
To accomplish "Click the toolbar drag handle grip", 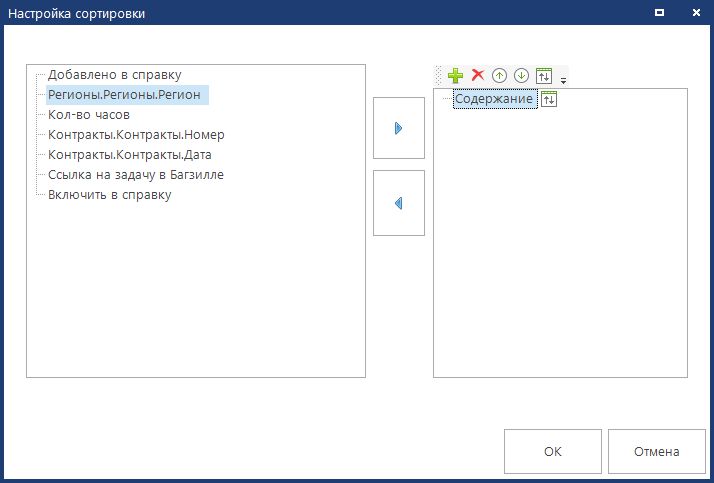I will [x=439, y=76].
